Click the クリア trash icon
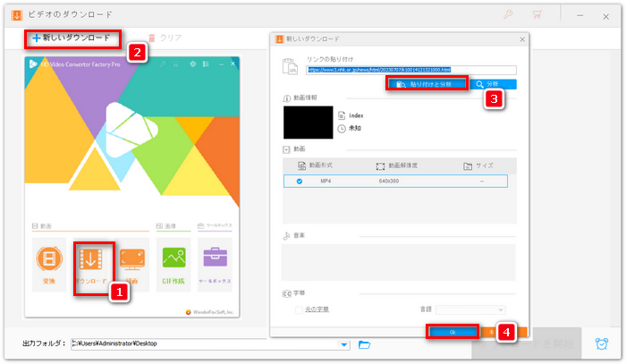The width and height of the screenshot is (626, 364). point(152,38)
